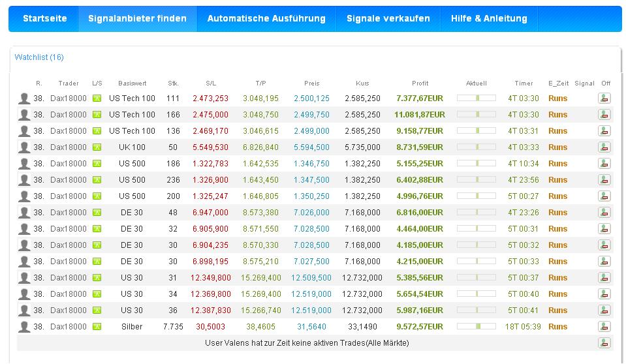Viewport: 626px width, 364px height.
Task: Click the Off icon for the 5.987,16EUR profit trade
Action: pos(604,311)
